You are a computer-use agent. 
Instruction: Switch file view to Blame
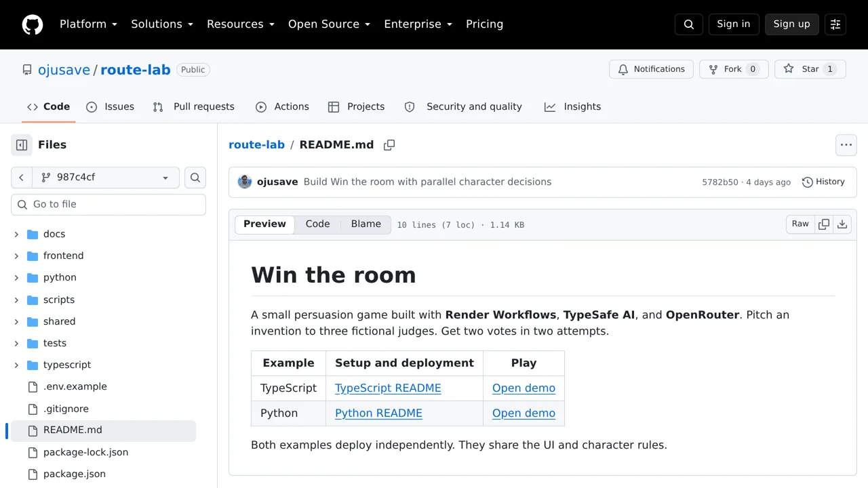[x=366, y=224]
